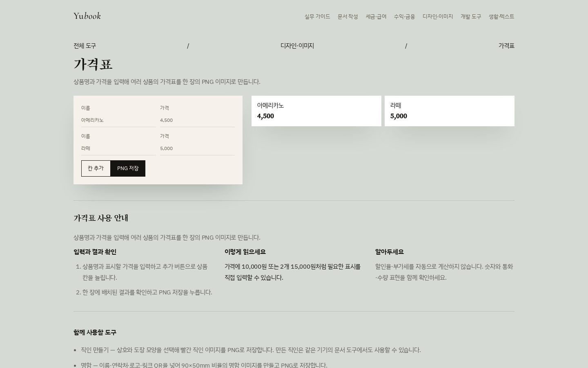Open the 세금·급여 menu
The width and height of the screenshot is (588, 368).
376,16
